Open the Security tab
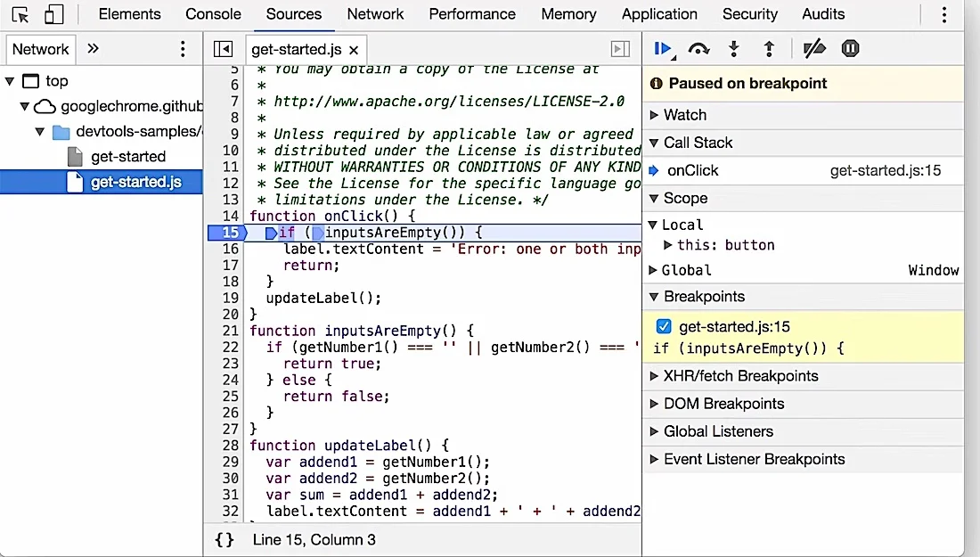Screen dimensions: 980x557 click(x=750, y=13)
